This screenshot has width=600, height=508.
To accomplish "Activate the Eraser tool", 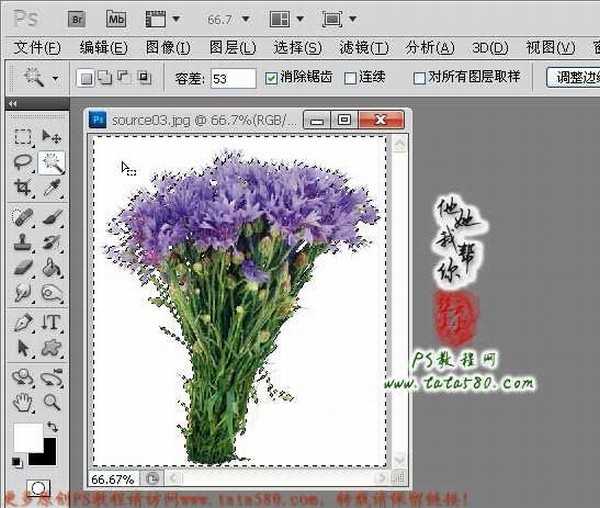I will pyautogui.click(x=23, y=267).
